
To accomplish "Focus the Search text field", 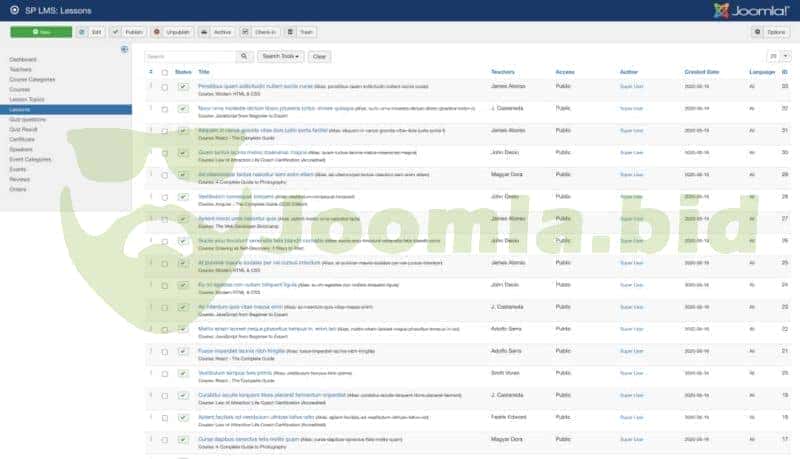I will click(x=189, y=57).
